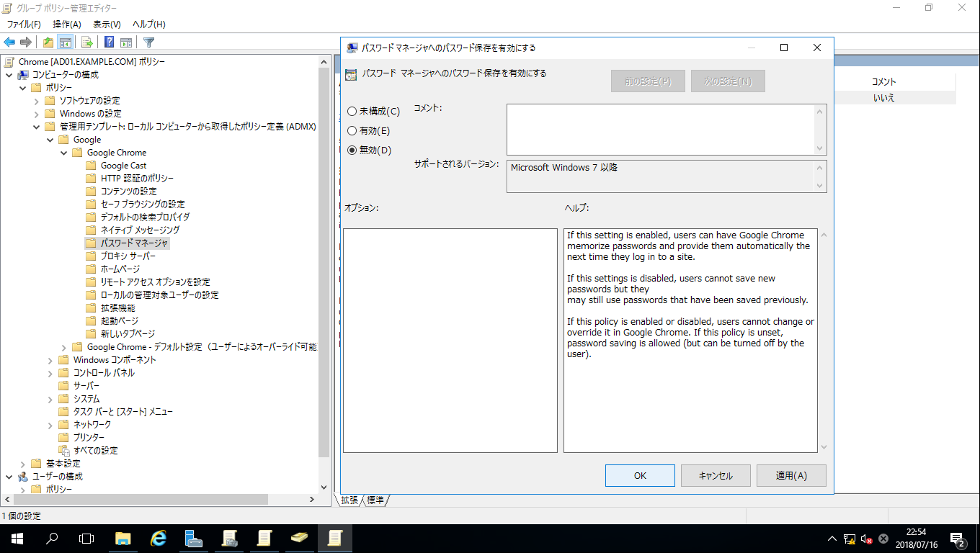Click the 次の設定(N) button
980x553 pixels.
coord(728,81)
